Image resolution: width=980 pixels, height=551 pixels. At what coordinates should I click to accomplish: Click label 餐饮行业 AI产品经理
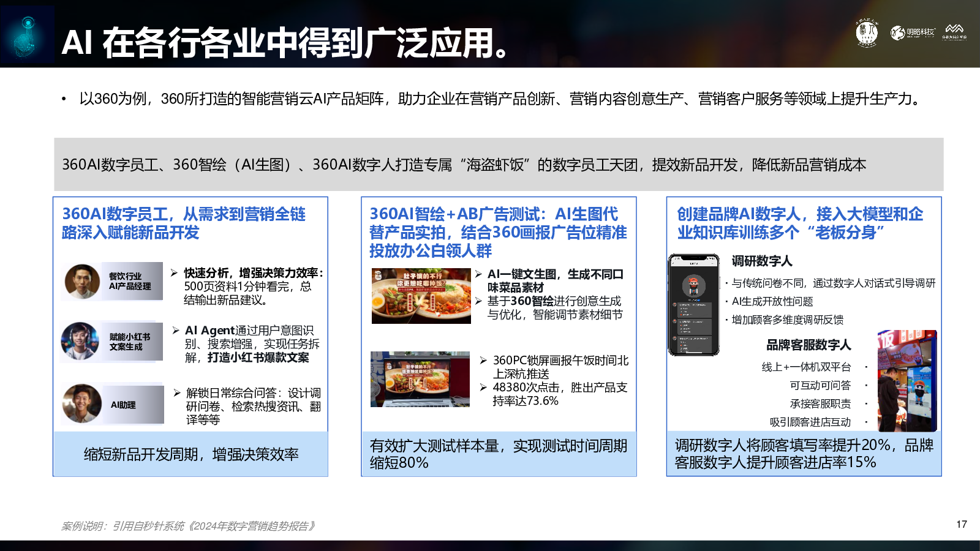pos(130,281)
